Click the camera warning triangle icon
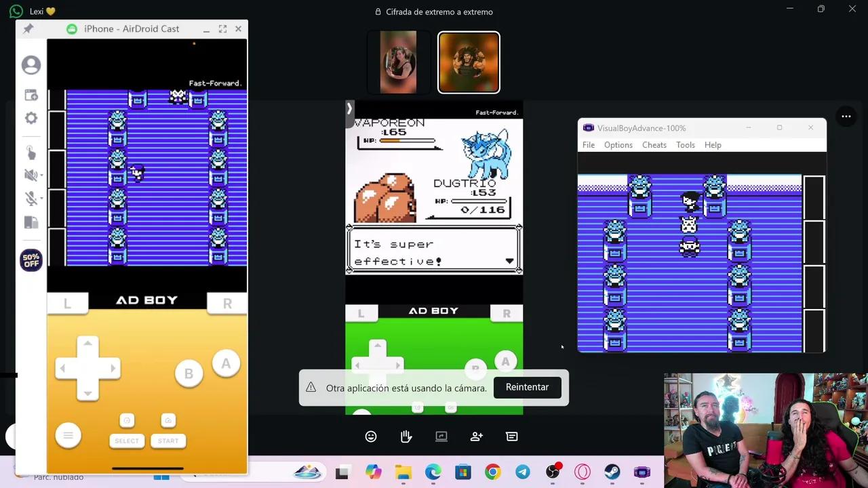The image size is (868, 488). 311,387
